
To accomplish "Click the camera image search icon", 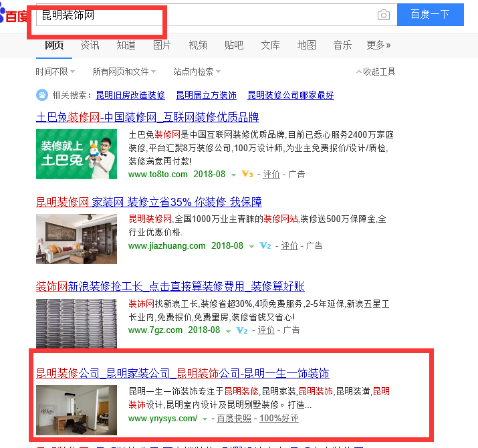I will pos(383,15).
